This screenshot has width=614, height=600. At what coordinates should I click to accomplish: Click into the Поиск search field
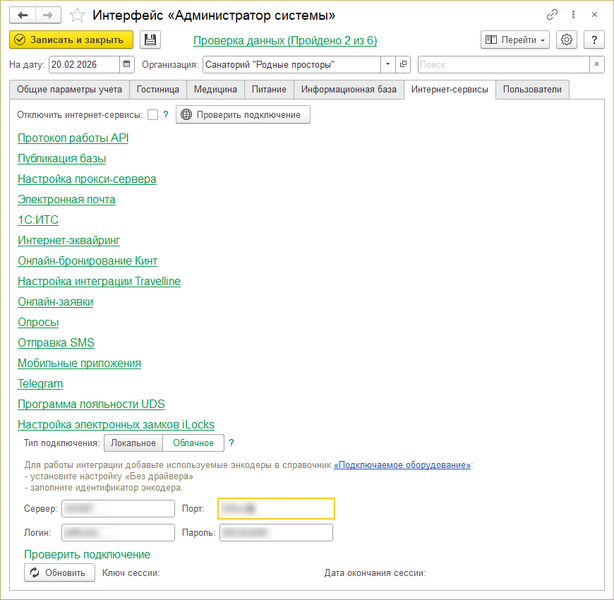[x=504, y=65]
